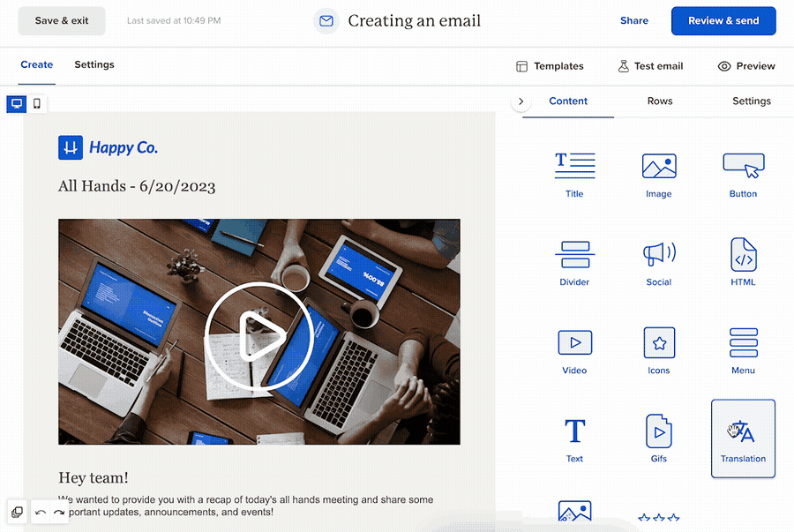Open the email Preview
The image size is (794, 532).
point(746,66)
